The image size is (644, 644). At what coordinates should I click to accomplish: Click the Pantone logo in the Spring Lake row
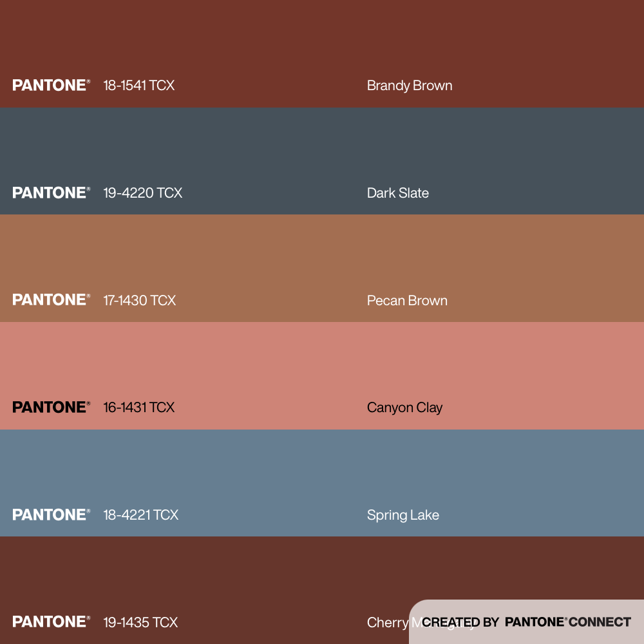coord(51,515)
